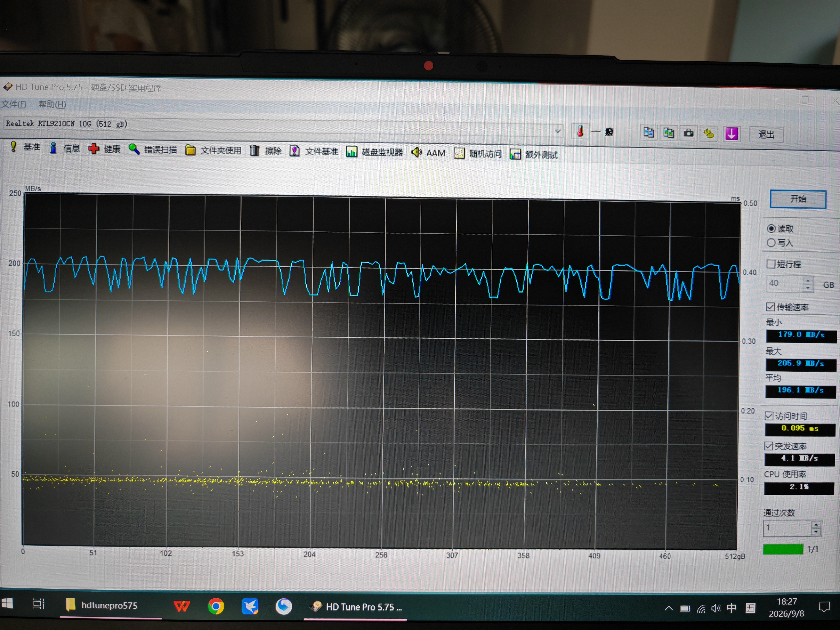Expand the Realtek RTL9210CN drive dropdown
The width and height of the screenshot is (840, 630).
pyautogui.click(x=557, y=131)
